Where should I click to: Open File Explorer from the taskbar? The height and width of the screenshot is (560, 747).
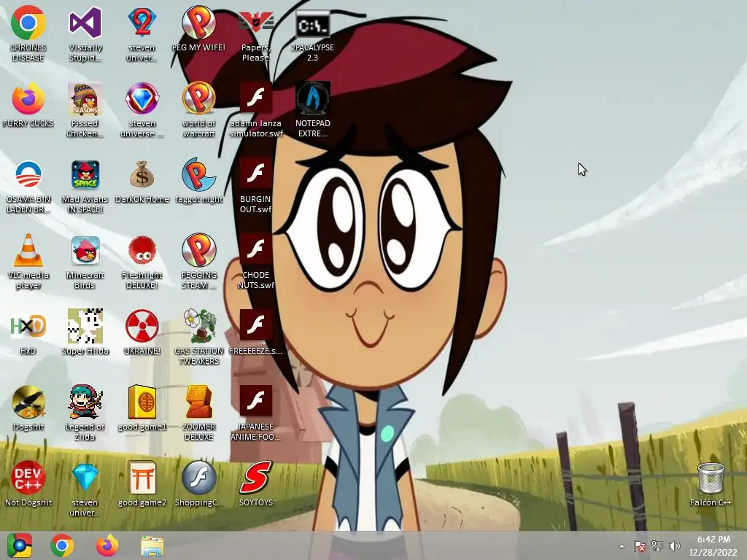(x=152, y=545)
